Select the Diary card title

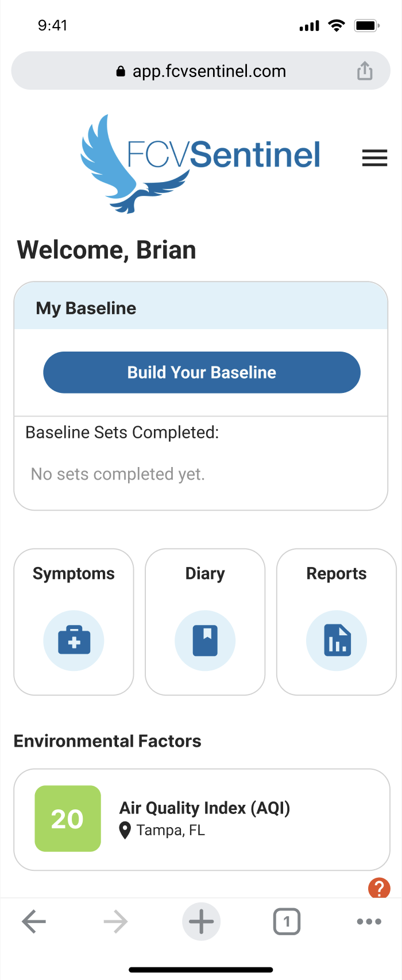(205, 573)
